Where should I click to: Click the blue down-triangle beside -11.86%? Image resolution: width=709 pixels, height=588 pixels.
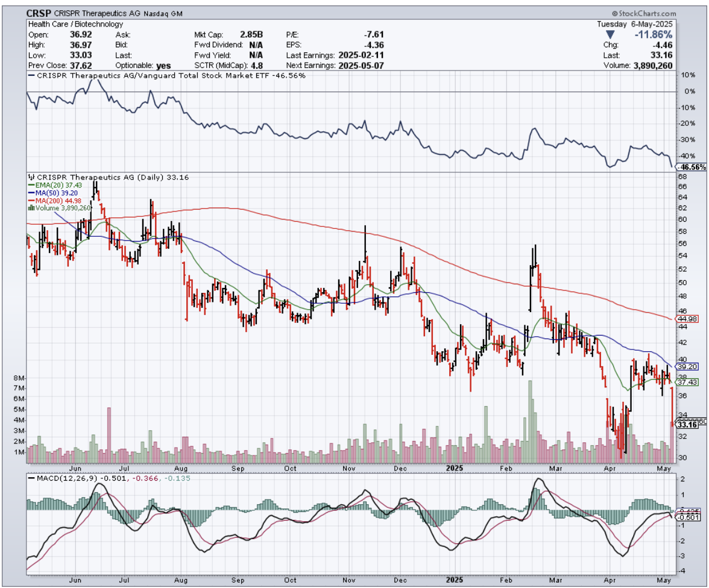click(x=611, y=34)
